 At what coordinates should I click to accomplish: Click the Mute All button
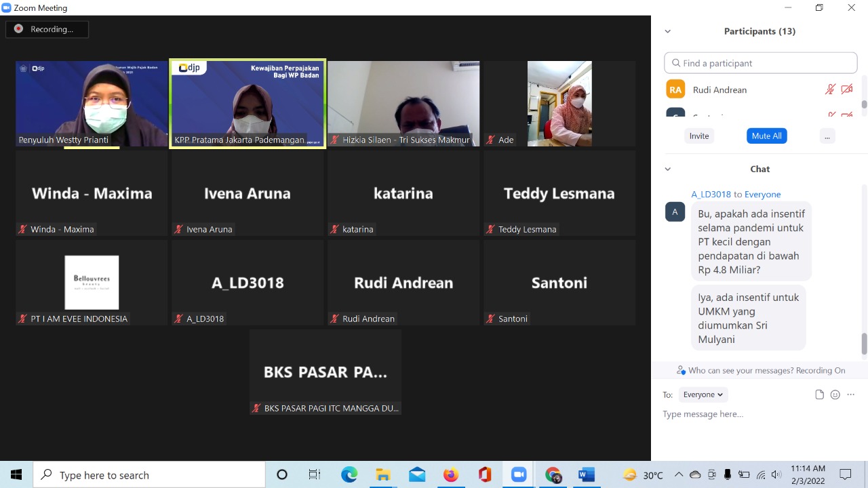click(766, 136)
